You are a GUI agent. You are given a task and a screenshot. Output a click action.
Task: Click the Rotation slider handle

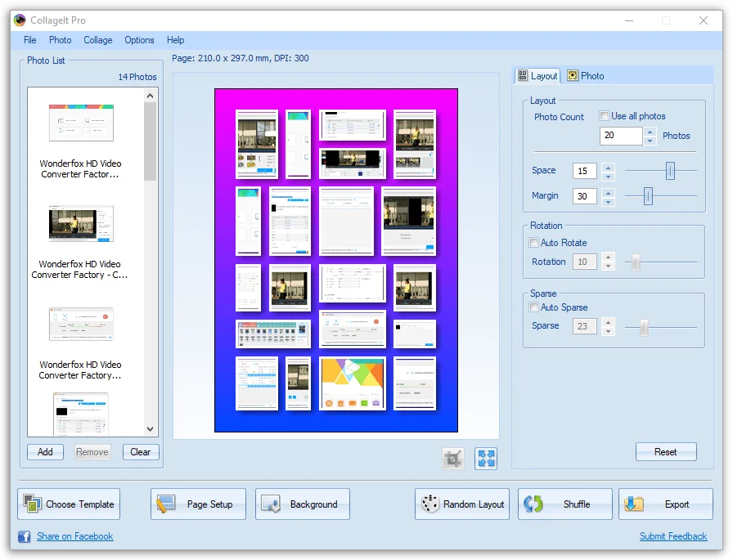click(636, 262)
